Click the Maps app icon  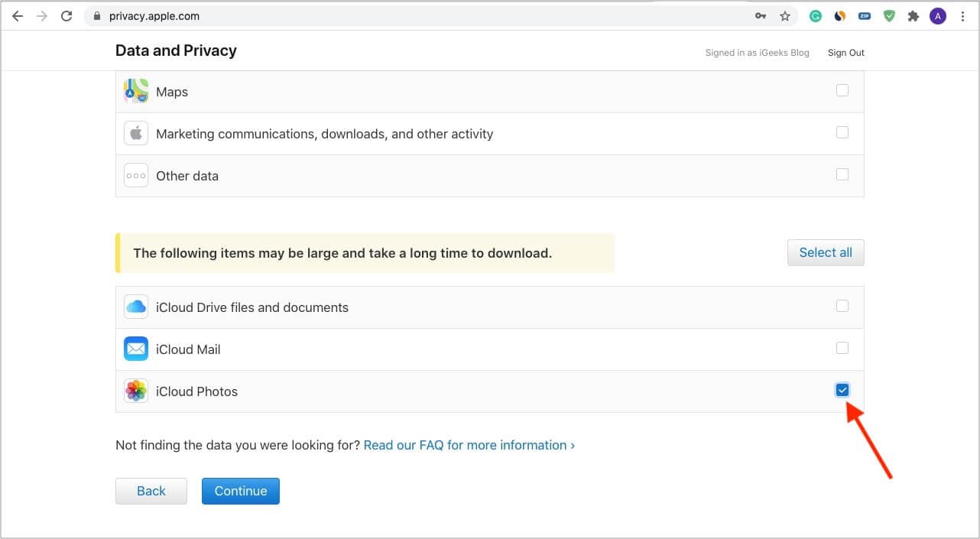[x=136, y=91]
